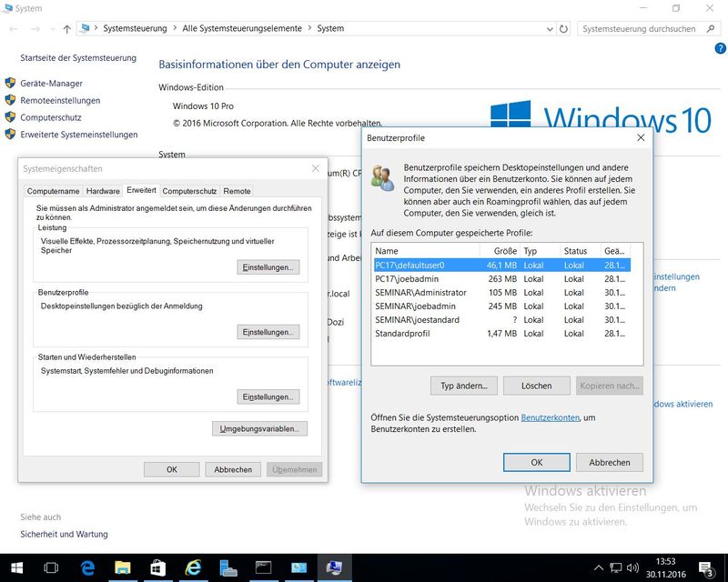The image size is (728, 582).
Task: Click the shield icon beside Remoteeinstellungen
Action: [10, 100]
